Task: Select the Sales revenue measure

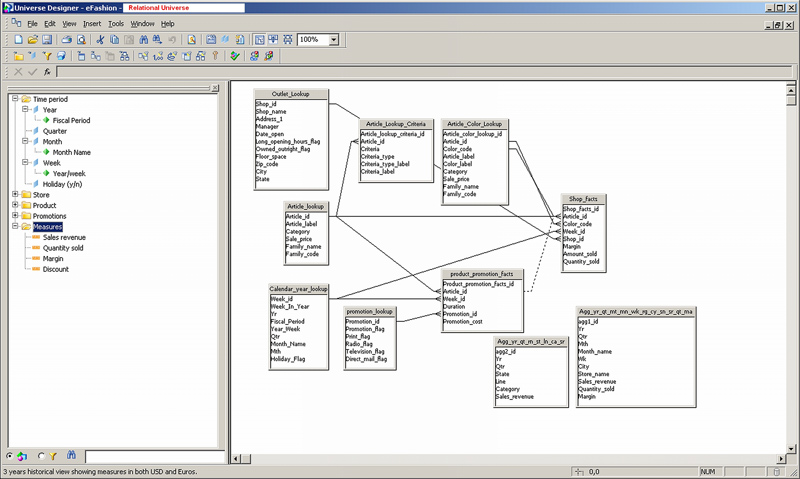Action: (64, 237)
